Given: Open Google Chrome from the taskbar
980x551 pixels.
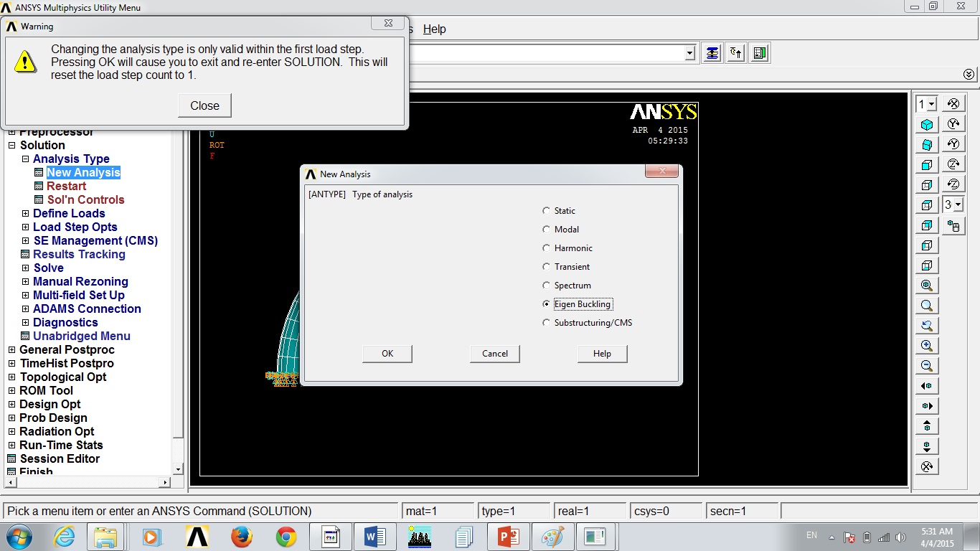Looking at the screenshot, I should [x=286, y=537].
